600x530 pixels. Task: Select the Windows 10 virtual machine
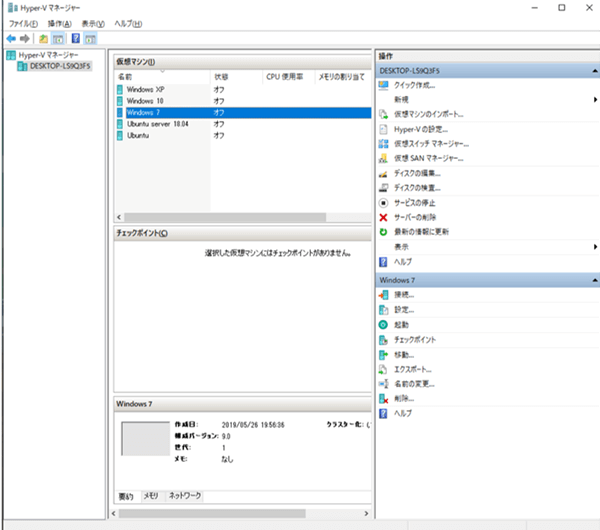pos(145,101)
